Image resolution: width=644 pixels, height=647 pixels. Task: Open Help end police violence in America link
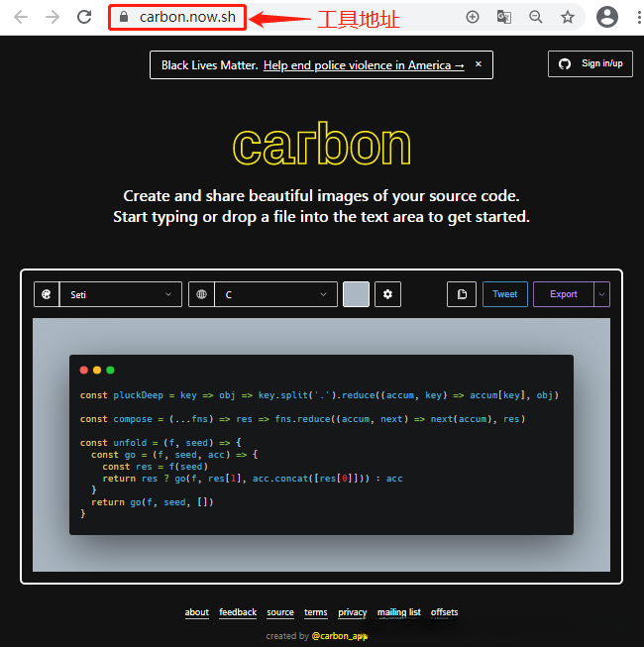coord(364,65)
